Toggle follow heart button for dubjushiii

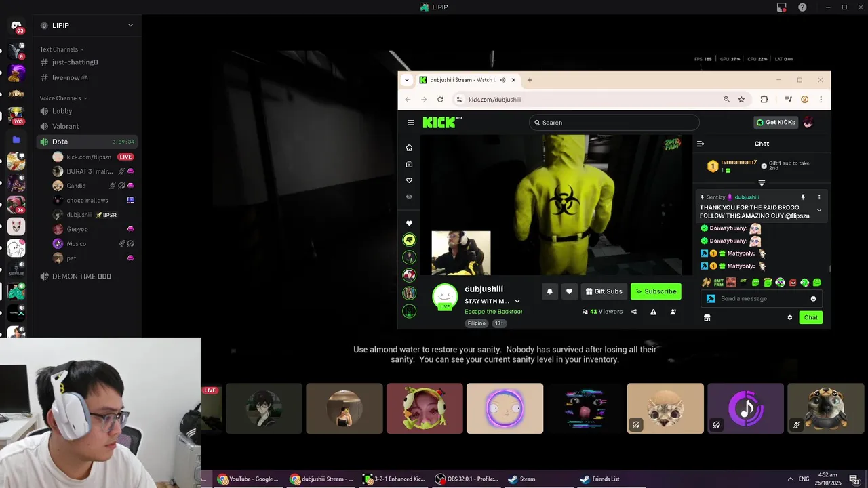pos(569,291)
